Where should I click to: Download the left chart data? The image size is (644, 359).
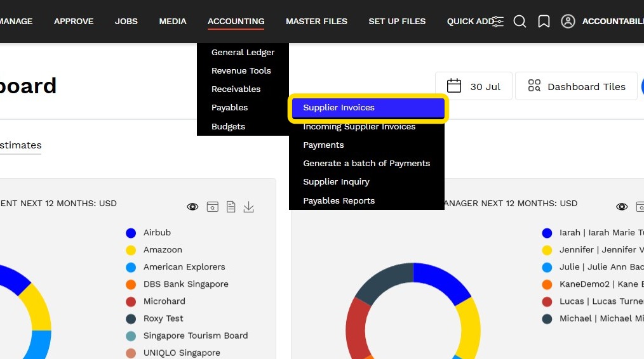pyautogui.click(x=248, y=207)
